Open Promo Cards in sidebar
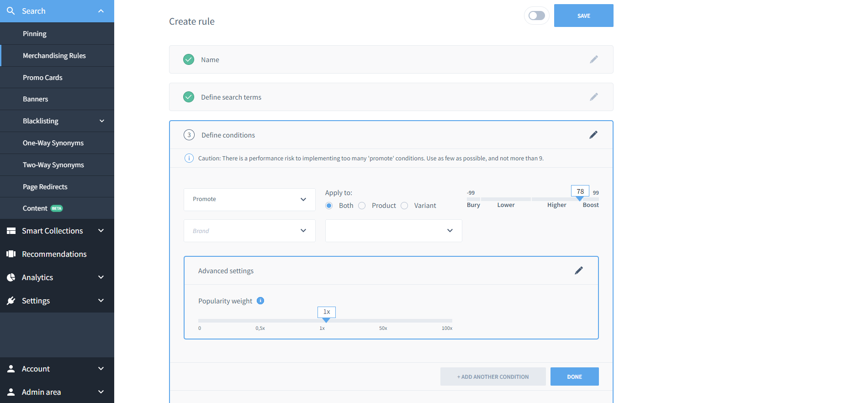The width and height of the screenshot is (868, 403). pyautogui.click(x=42, y=78)
